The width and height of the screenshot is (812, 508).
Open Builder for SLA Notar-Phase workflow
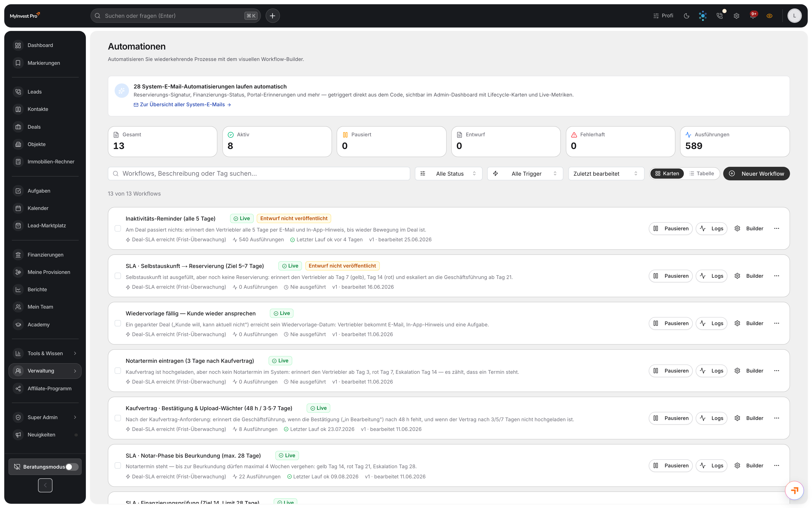click(749, 465)
